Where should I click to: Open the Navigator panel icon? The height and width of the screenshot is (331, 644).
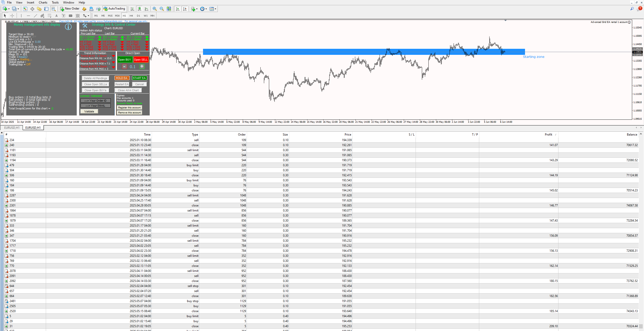pyautogui.click(x=39, y=9)
